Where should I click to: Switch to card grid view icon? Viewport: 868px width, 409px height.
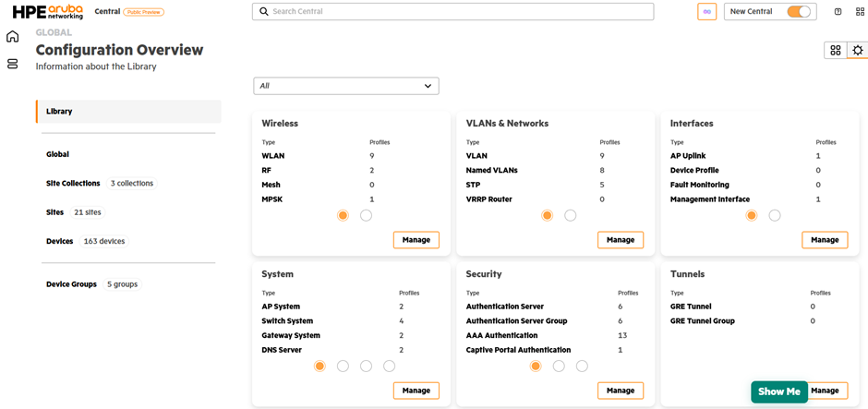(836, 51)
